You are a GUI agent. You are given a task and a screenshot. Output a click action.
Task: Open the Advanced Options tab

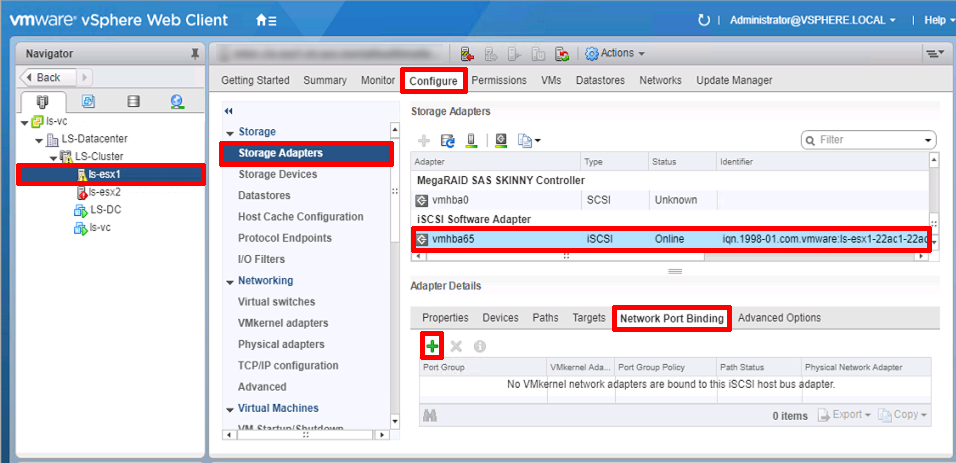[779, 318]
